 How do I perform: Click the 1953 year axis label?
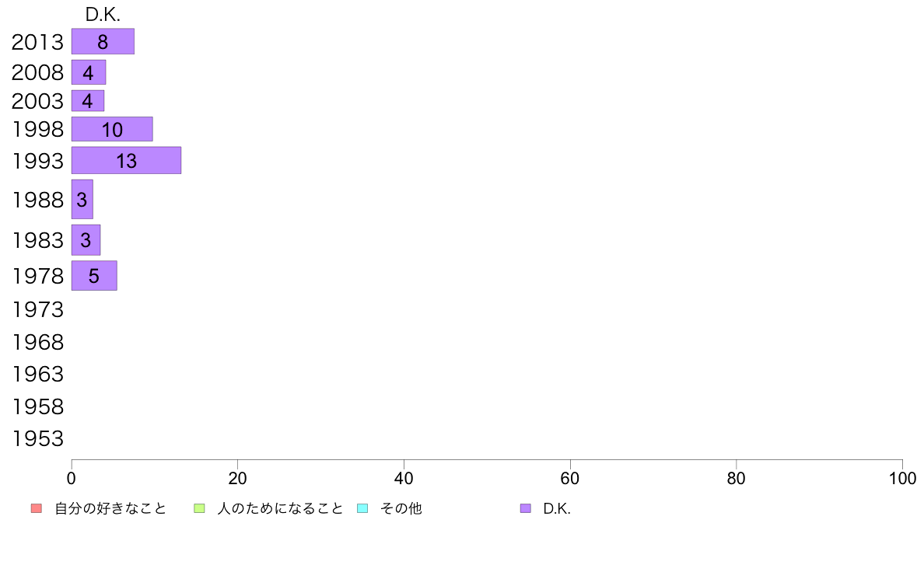click(x=37, y=438)
